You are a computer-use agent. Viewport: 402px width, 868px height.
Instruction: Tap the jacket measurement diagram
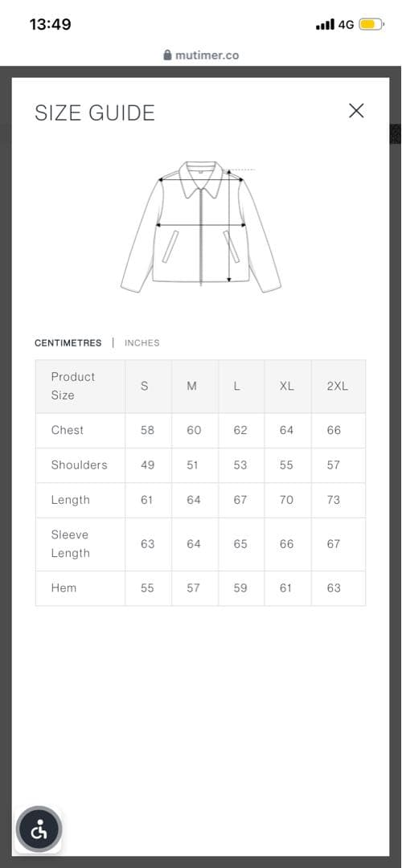(201, 226)
